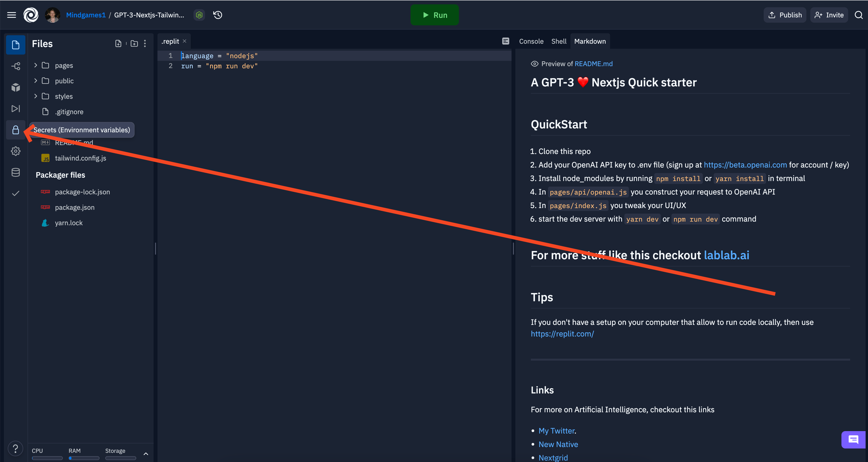The width and height of the screenshot is (868, 462).
Task: Click the Markdown preview tab
Action: pos(590,41)
